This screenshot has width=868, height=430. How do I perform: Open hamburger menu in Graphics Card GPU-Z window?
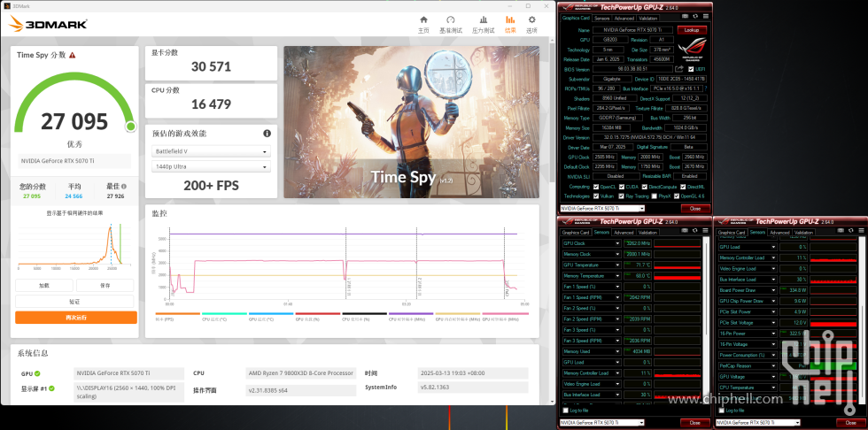coord(705,17)
